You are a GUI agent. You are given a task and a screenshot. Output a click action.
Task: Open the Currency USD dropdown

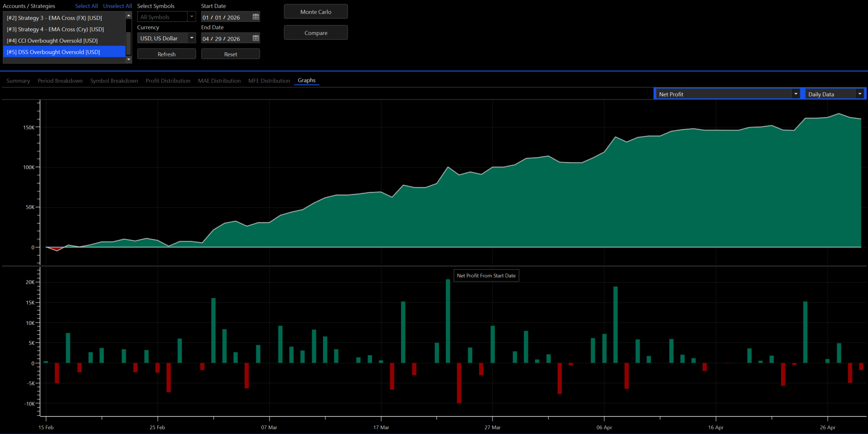192,38
